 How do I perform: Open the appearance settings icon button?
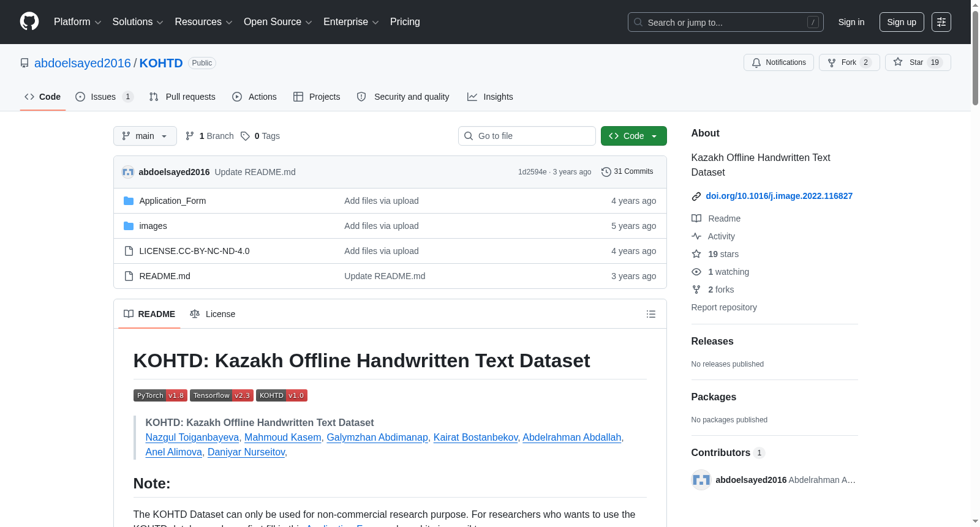tap(941, 22)
